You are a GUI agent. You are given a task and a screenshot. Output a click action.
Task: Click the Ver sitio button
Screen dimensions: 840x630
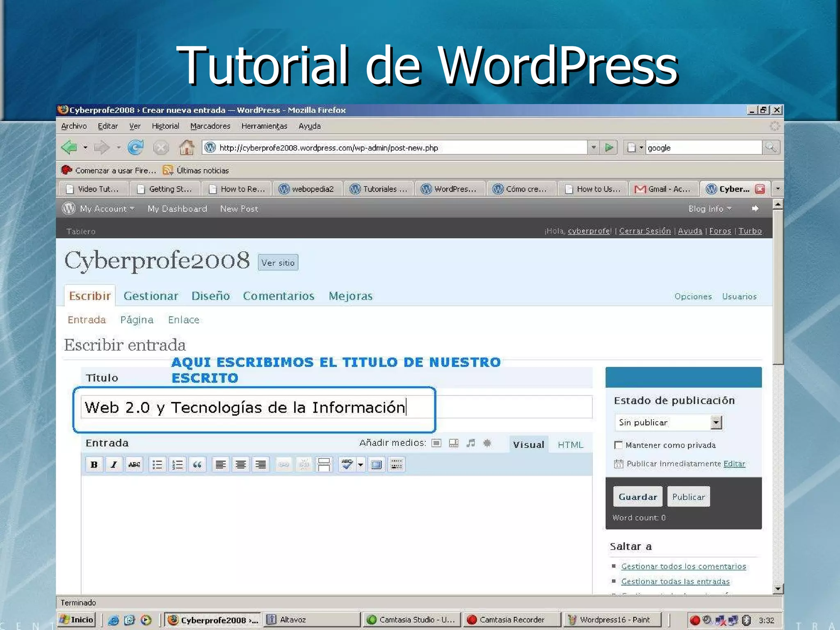[x=278, y=262]
